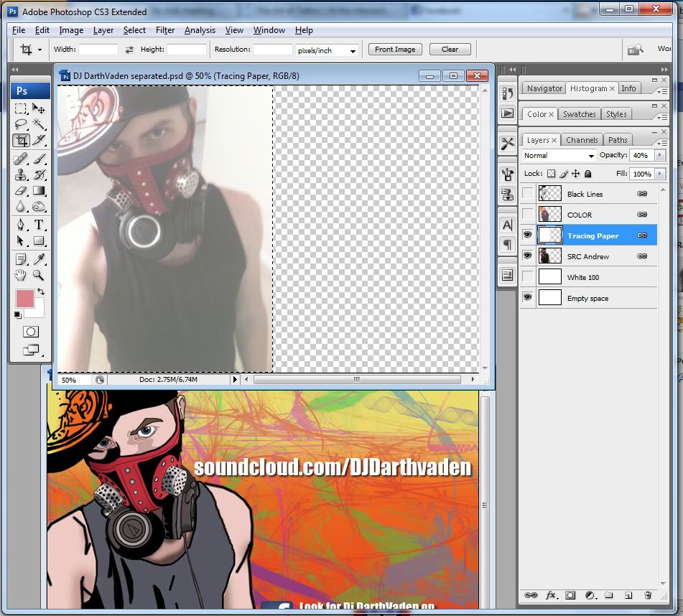Select the Crop tool in toolbox
The image size is (683, 616).
coord(21,140)
